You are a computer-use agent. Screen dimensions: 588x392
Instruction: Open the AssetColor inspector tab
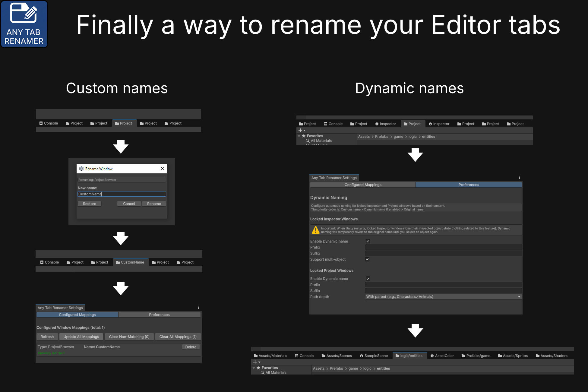tap(442, 356)
